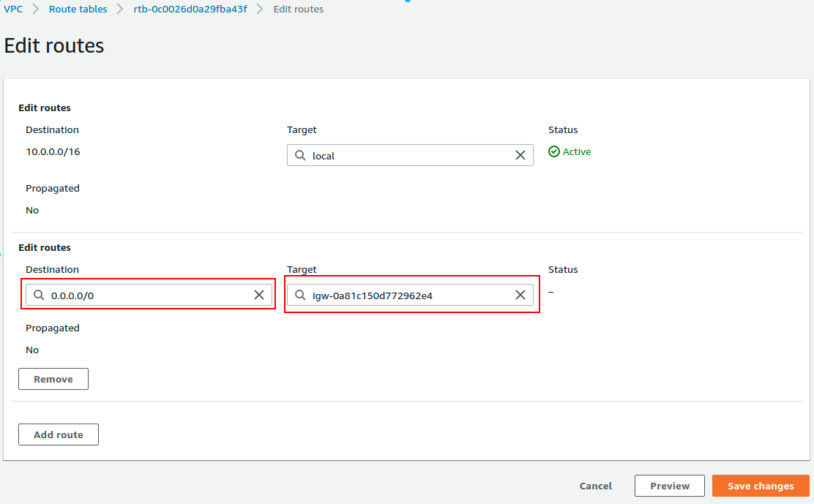The height and width of the screenshot is (504, 814).
Task: Go to VPC in the breadcrumb
Action: click(13, 10)
